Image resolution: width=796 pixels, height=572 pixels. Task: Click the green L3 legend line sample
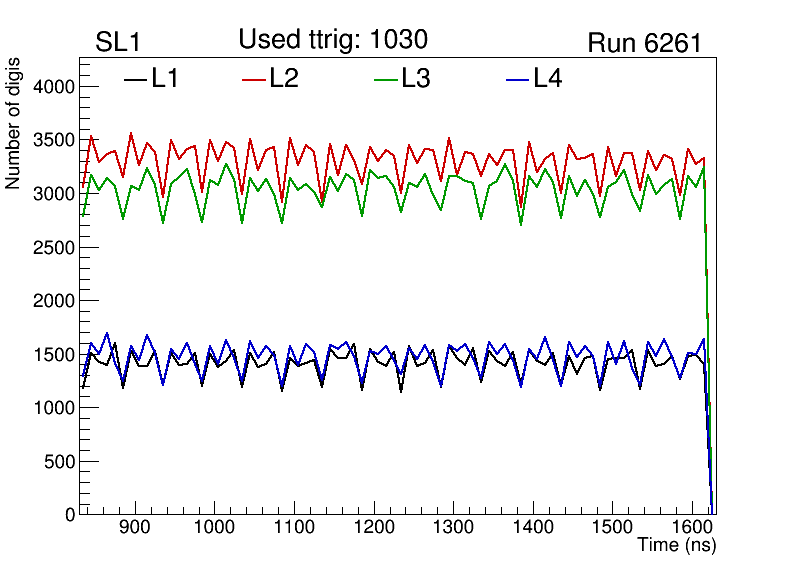point(385,79)
